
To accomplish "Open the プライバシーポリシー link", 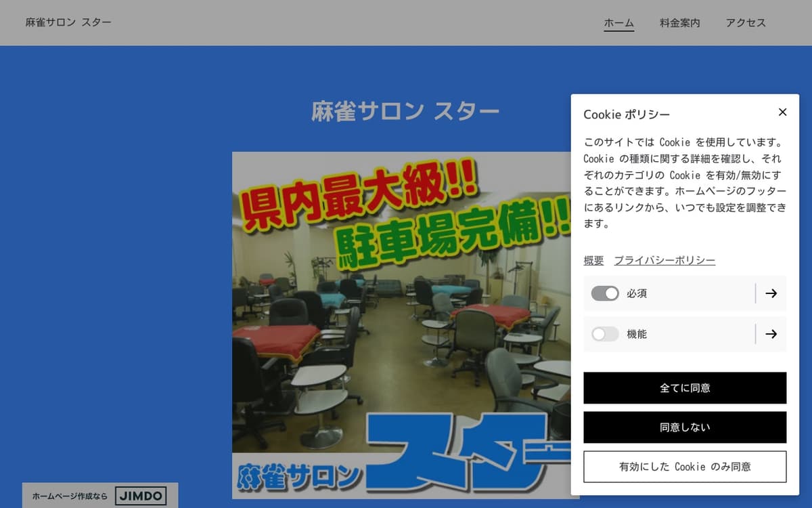I will pos(664,261).
